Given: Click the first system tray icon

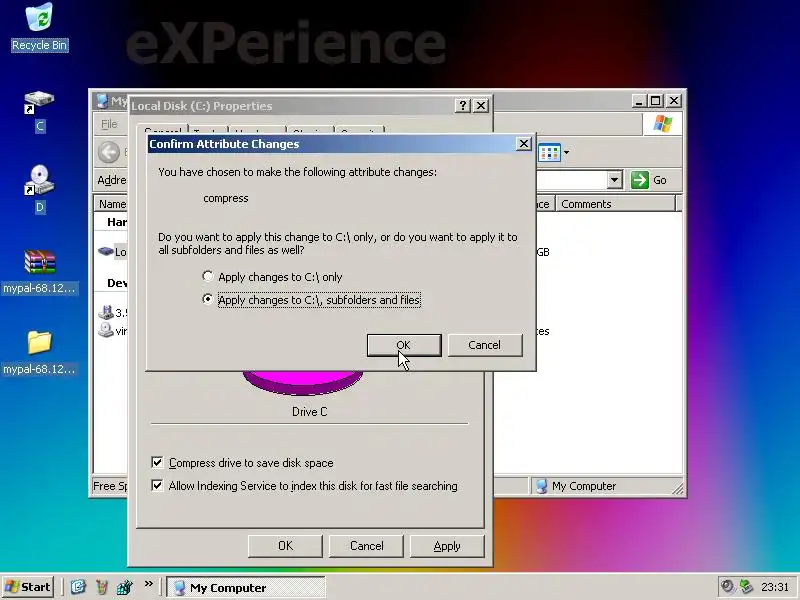Looking at the screenshot, I should click(727, 587).
